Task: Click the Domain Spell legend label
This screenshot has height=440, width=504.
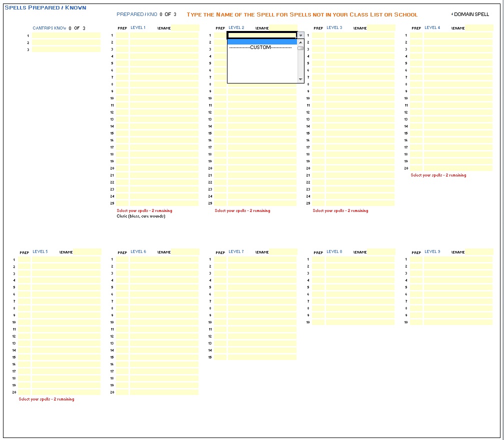Action: (471, 14)
